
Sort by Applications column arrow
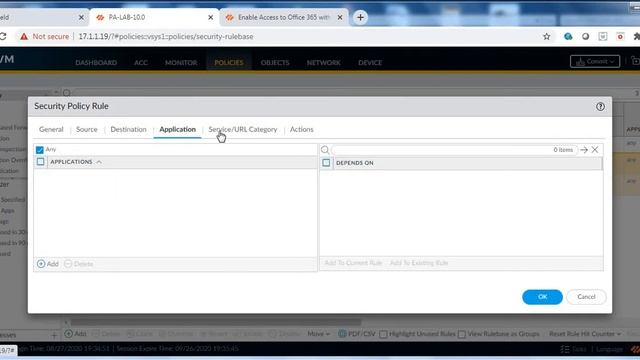[x=99, y=162]
